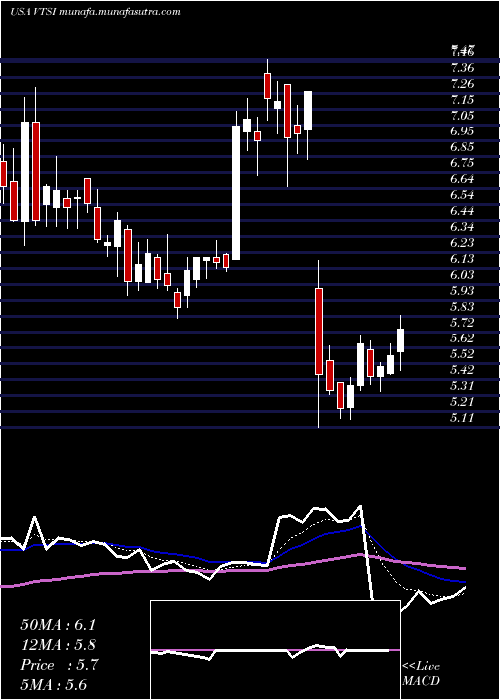Click the 5.42 price axis label
500x700 pixels.
[x=462, y=370]
